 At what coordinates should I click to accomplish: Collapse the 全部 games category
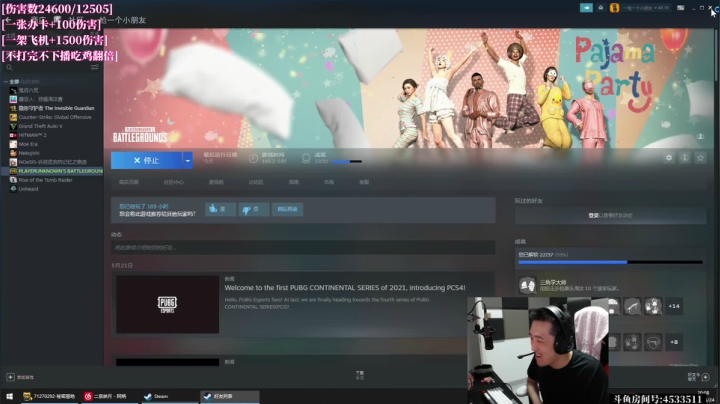point(6,81)
